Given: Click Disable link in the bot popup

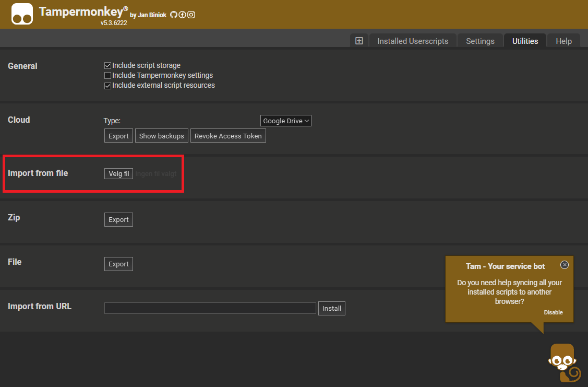Looking at the screenshot, I should coord(553,312).
